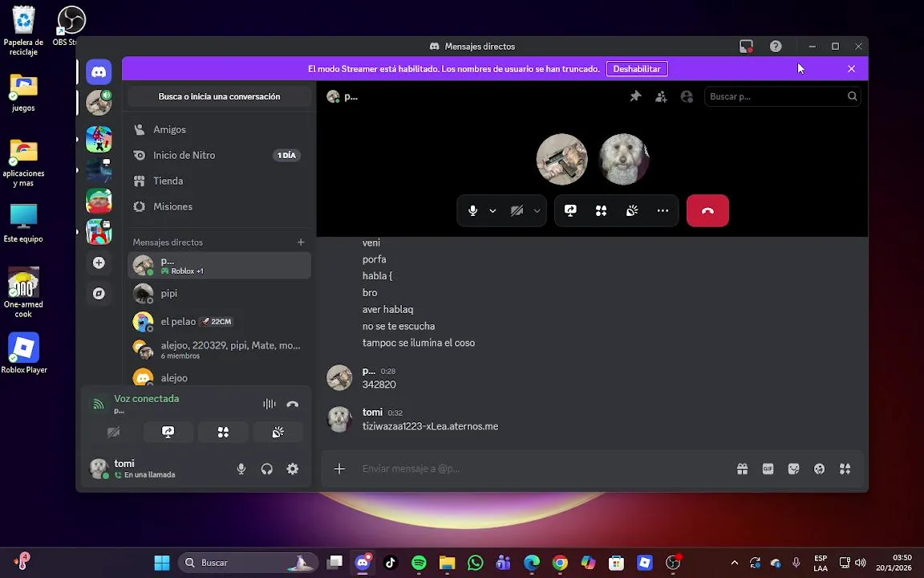Open soundboard in call controls

pyautogui.click(x=632, y=210)
